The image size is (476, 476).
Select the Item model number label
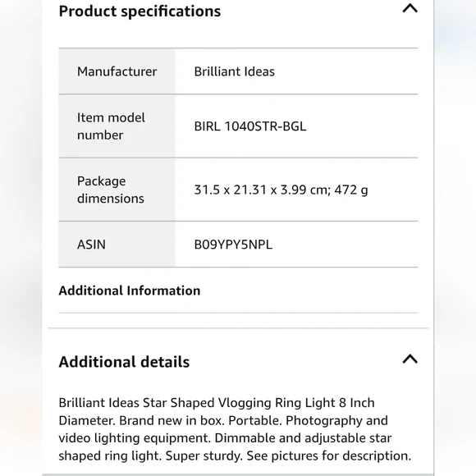point(111,126)
